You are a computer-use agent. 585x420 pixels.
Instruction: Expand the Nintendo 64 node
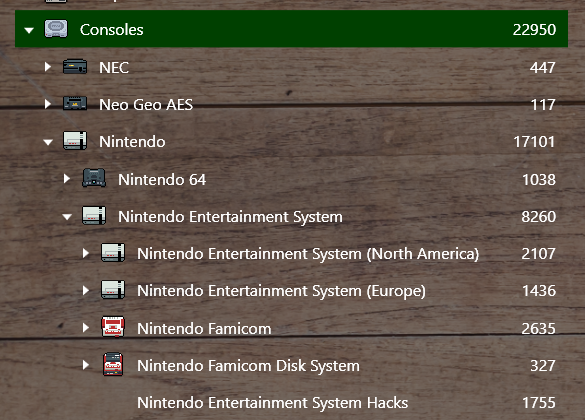click(x=66, y=179)
